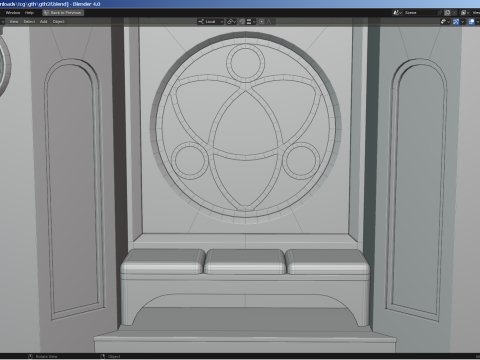Open the view layer browse icon

point(465,13)
